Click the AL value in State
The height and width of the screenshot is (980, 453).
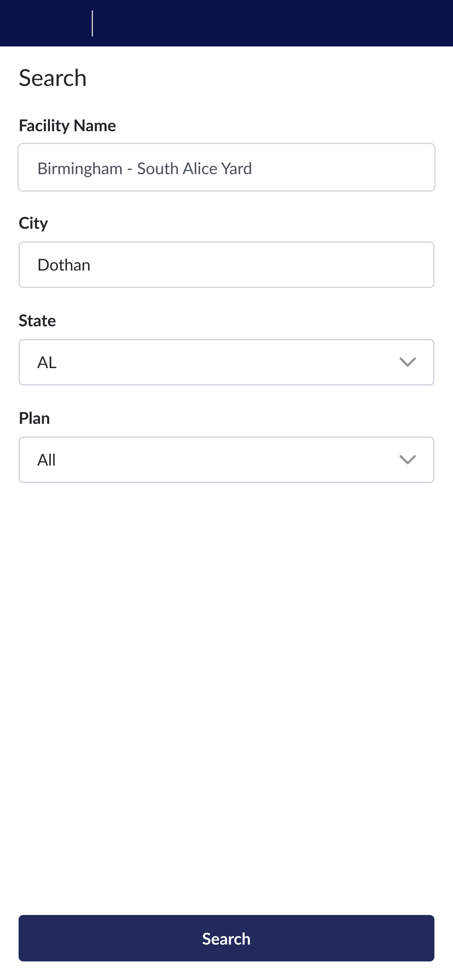click(47, 363)
